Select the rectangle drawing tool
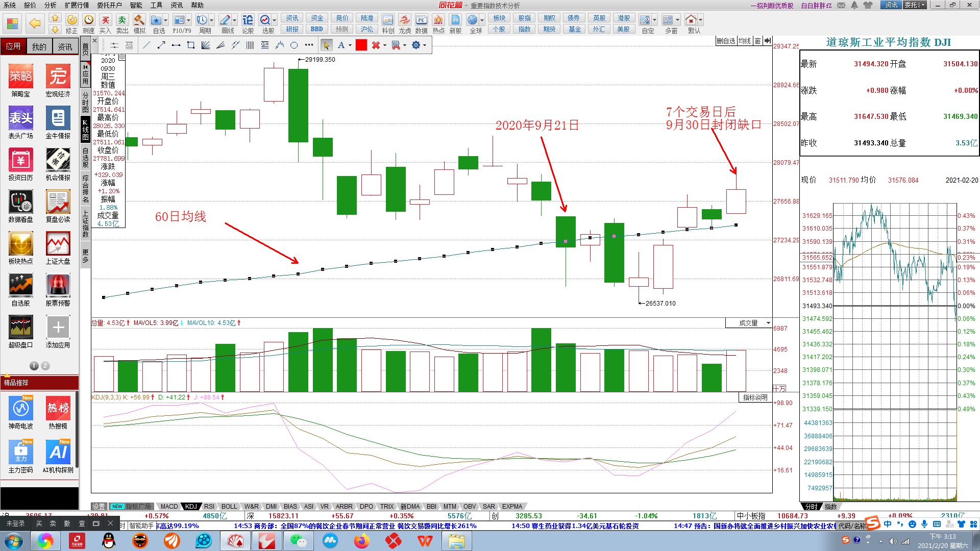This screenshot has width=980, height=551. (x=191, y=45)
